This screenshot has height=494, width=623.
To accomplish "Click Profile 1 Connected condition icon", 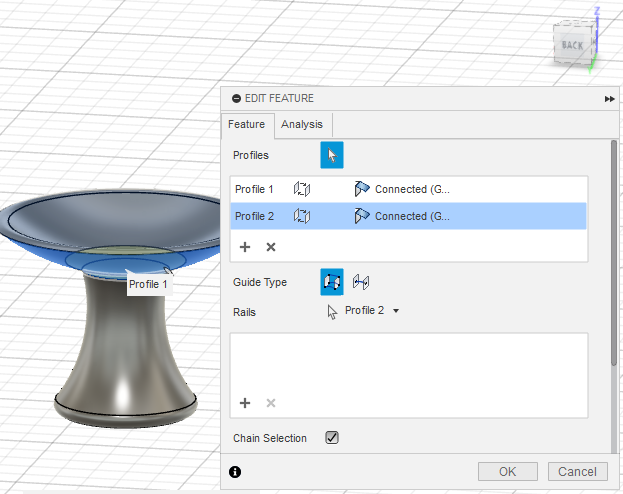I will [362, 189].
